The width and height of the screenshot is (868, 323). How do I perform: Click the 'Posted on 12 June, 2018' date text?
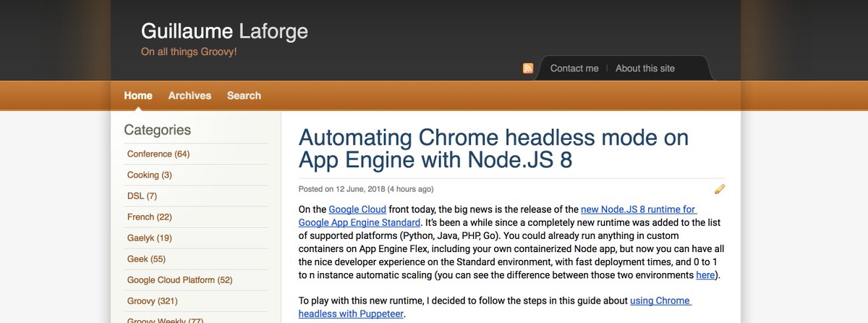point(341,189)
